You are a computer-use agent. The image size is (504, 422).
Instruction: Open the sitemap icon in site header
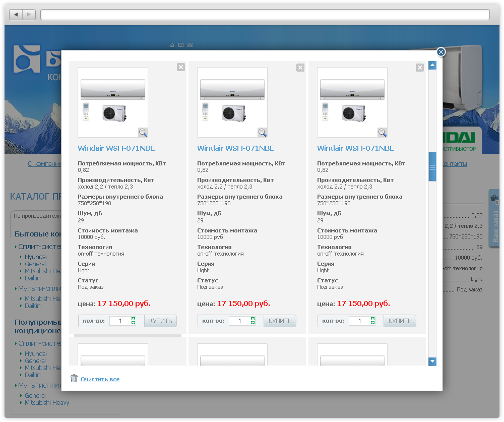tap(190, 45)
